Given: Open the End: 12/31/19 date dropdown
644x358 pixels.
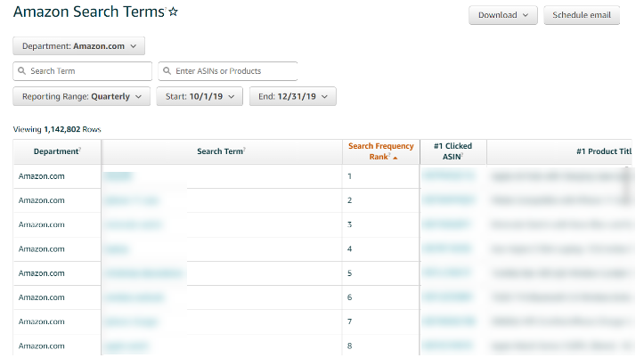Looking at the screenshot, I should pyautogui.click(x=293, y=96).
